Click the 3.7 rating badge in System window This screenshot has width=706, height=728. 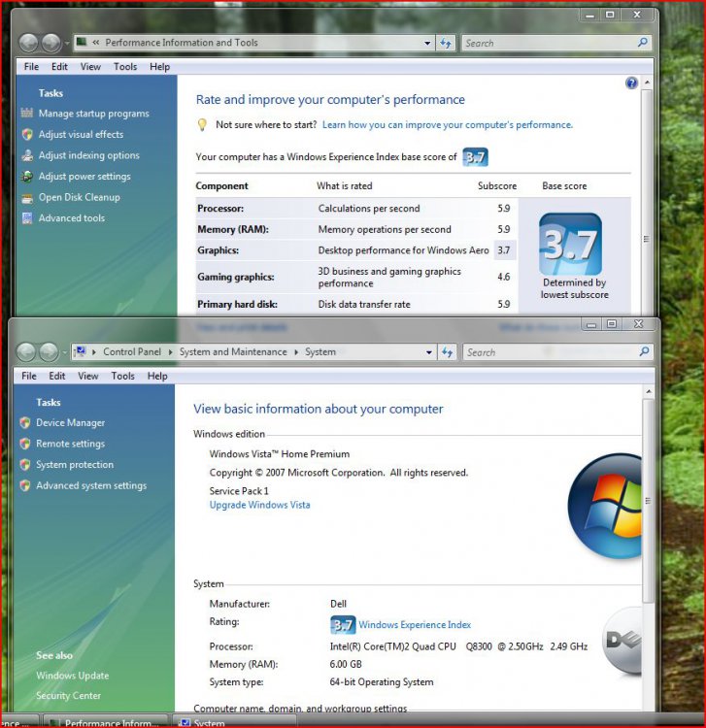point(343,625)
